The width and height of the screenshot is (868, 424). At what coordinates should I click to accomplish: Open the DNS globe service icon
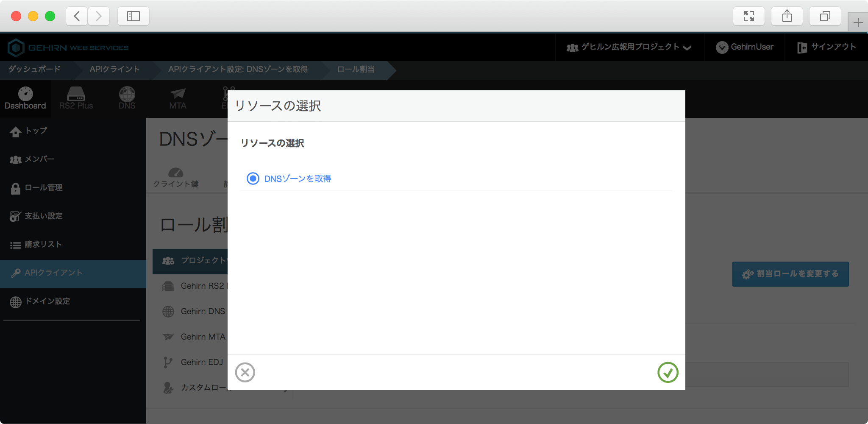coord(127,98)
